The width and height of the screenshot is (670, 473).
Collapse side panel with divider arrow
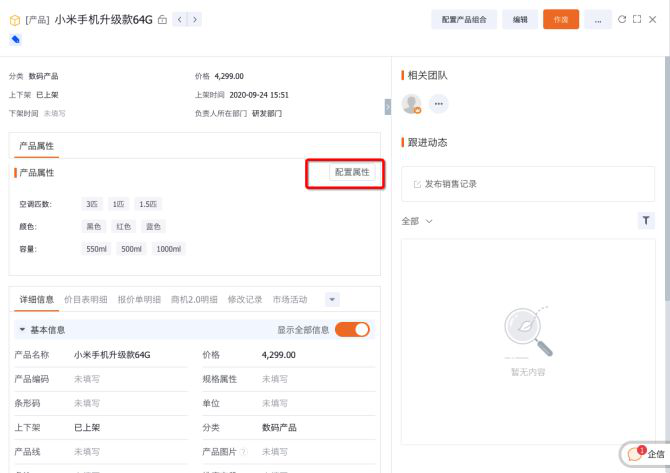point(387,107)
